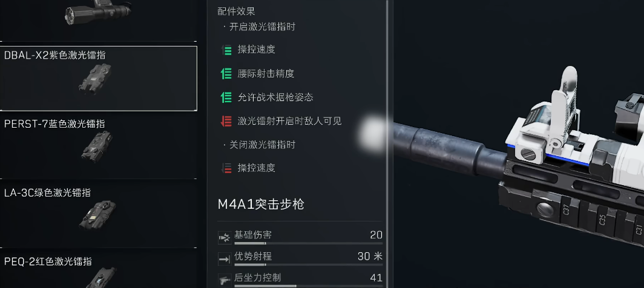Click the 优势射程 stat bar
The height and width of the screenshot is (288, 644).
(308, 264)
